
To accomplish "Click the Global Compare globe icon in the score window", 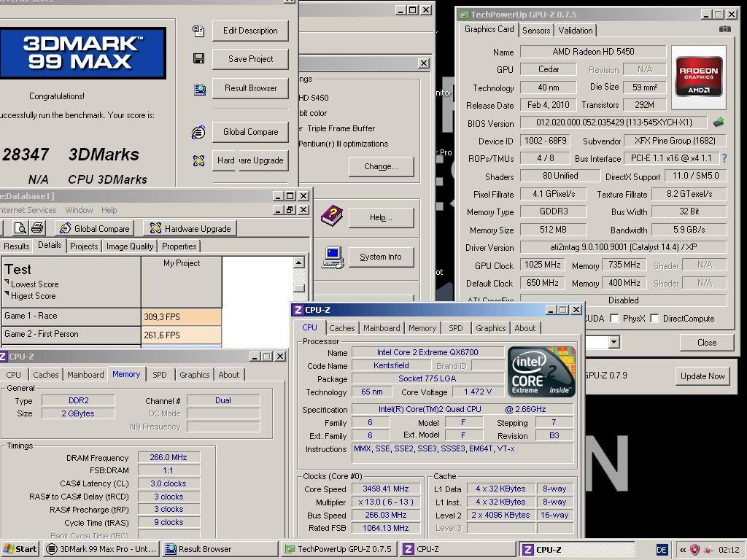I will click(x=198, y=132).
